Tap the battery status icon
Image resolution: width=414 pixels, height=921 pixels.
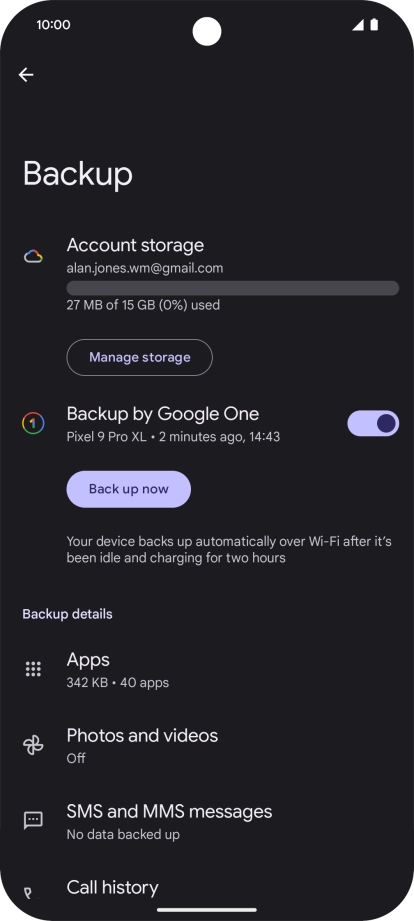pyautogui.click(x=374, y=25)
